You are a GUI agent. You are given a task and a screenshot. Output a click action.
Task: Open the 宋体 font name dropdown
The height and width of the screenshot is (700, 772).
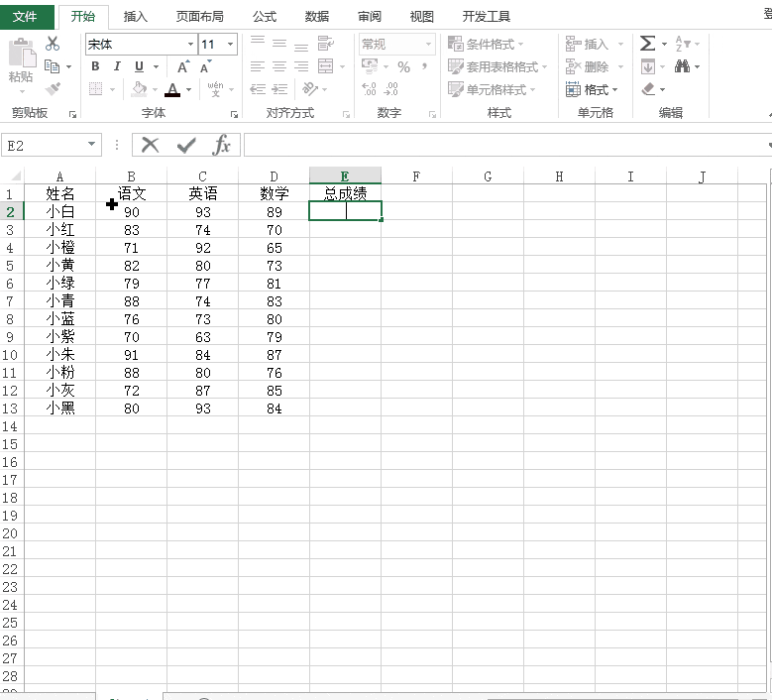pyautogui.click(x=190, y=45)
